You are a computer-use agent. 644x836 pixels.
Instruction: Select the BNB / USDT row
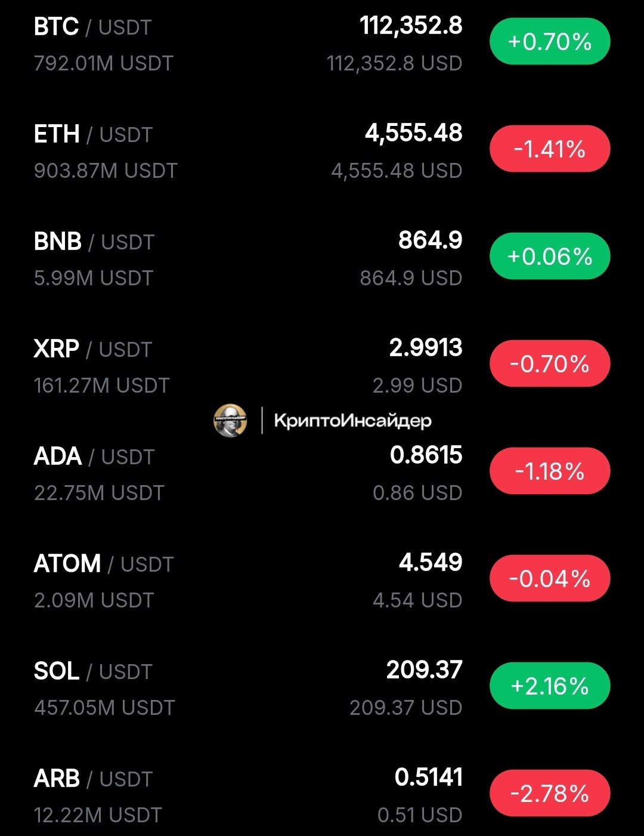(322, 259)
